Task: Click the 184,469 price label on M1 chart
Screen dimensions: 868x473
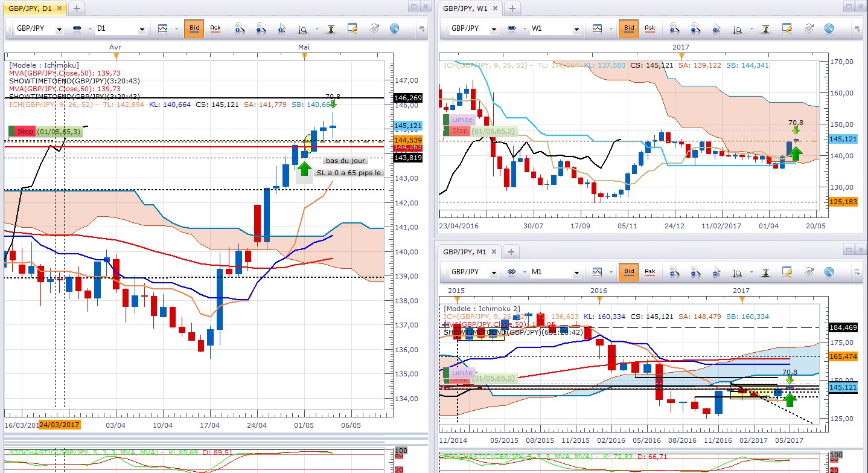Action: tap(842, 327)
